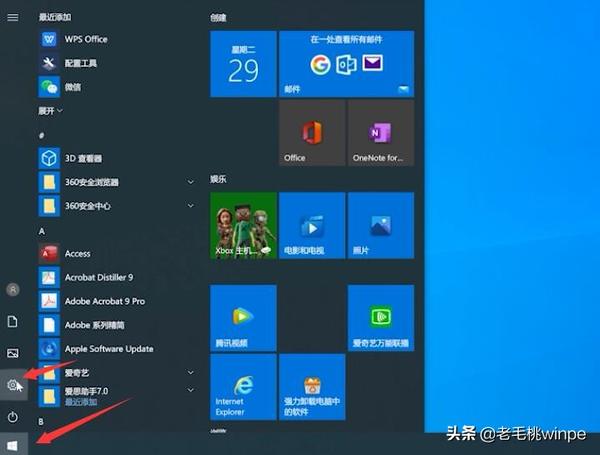
Task: Expand the 爱奇艺 folder chevron
Action: point(191,372)
